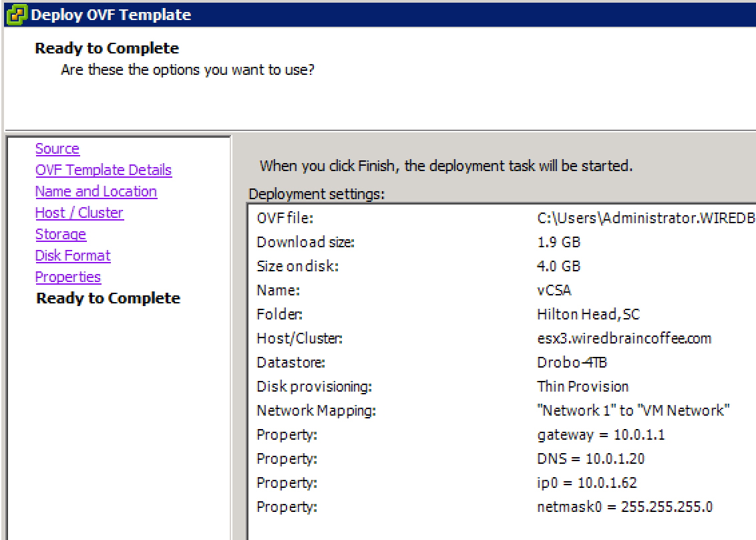The width and height of the screenshot is (756, 540).
Task: Select the DNS = 10.0.1.20 property
Action: point(590,458)
